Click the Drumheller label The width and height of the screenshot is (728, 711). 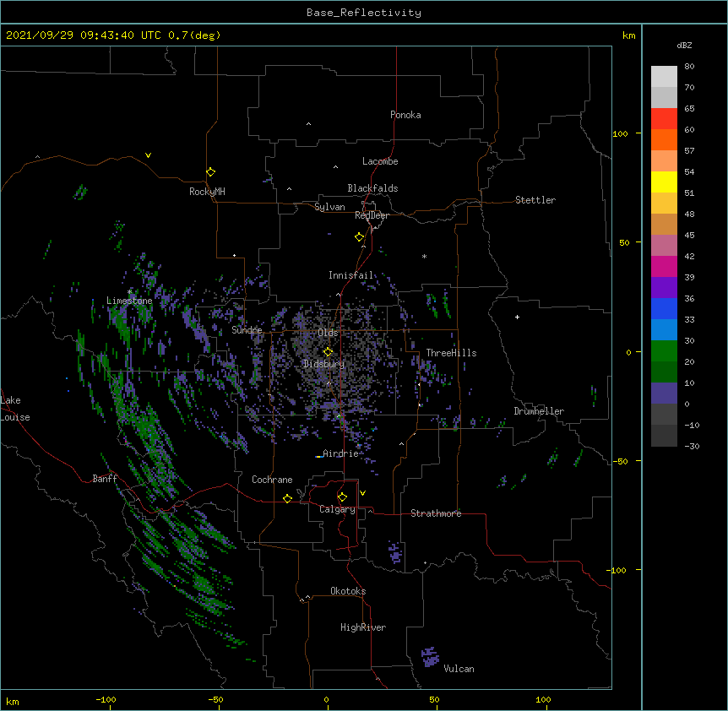(x=539, y=411)
